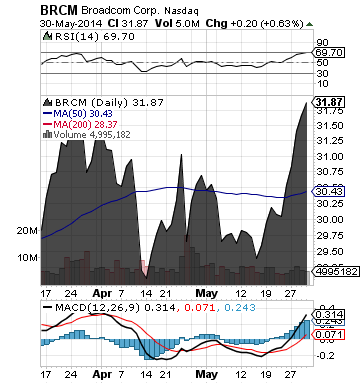
Task: Click the 31.00 price axis label
Action: 330,156
